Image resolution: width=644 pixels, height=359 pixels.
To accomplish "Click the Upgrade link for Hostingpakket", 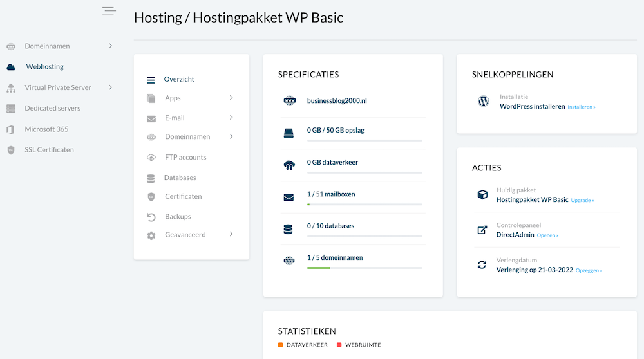I will click(x=582, y=201).
